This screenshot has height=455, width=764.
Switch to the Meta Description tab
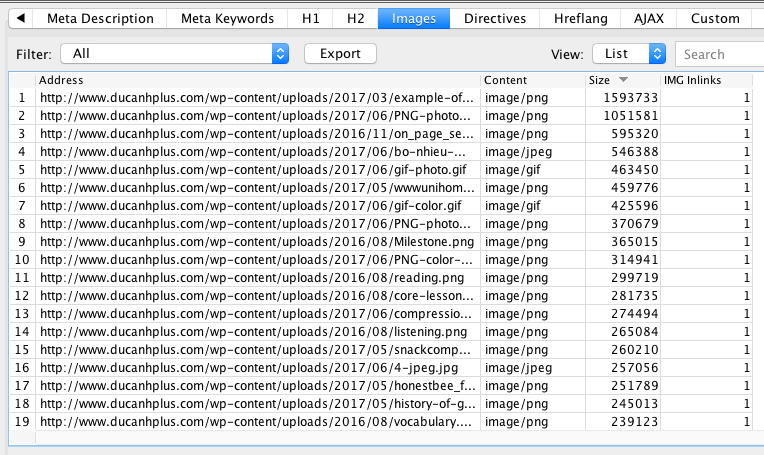100,18
